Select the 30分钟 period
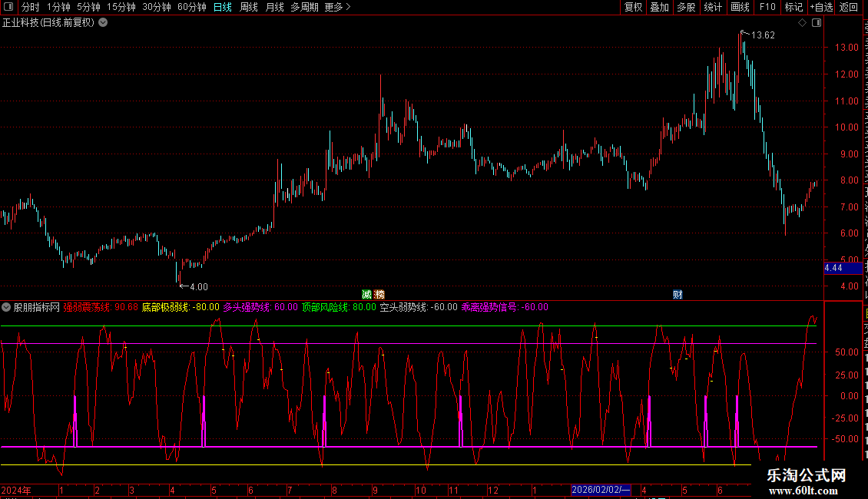The width and height of the screenshot is (868, 499). pos(157,7)
